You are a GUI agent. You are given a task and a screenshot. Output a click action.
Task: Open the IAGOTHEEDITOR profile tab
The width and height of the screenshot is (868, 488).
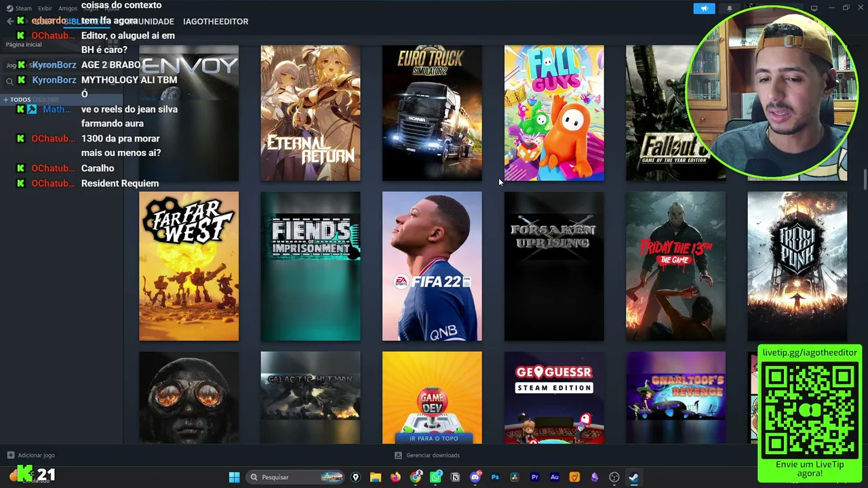tap(216, 22)
